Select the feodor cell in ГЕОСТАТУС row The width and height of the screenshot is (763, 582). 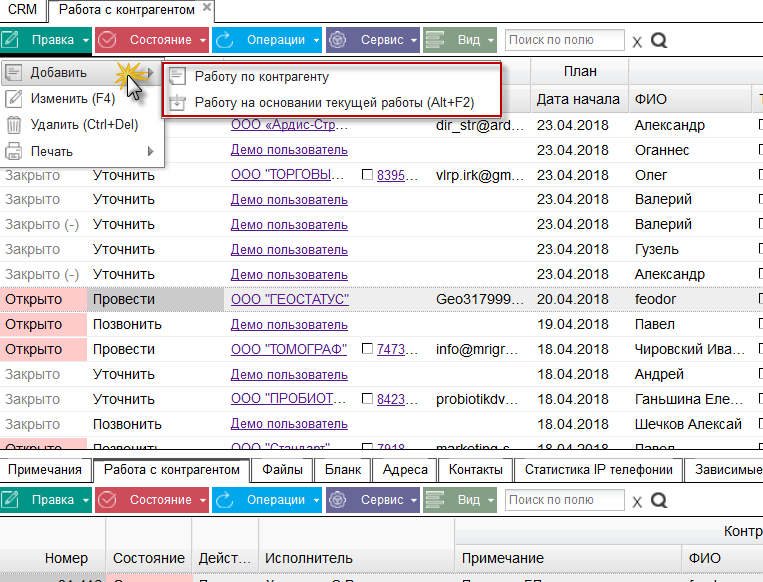655,299
